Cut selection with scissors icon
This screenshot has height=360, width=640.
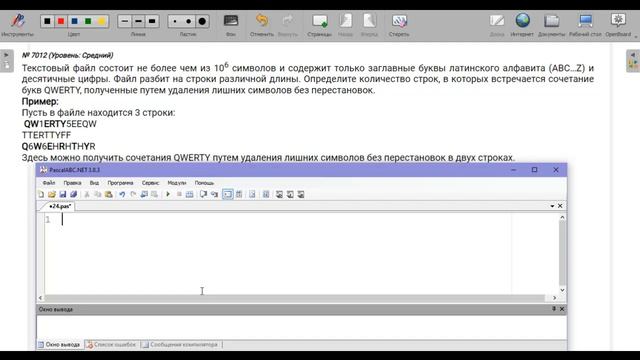pos(87,194)
